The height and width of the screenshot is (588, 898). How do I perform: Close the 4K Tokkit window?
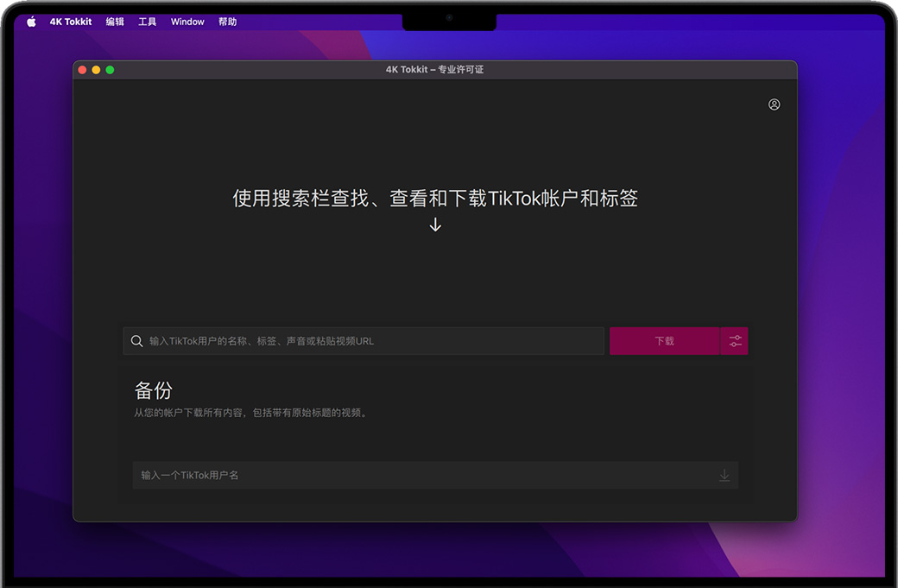(x=83, y=70)
